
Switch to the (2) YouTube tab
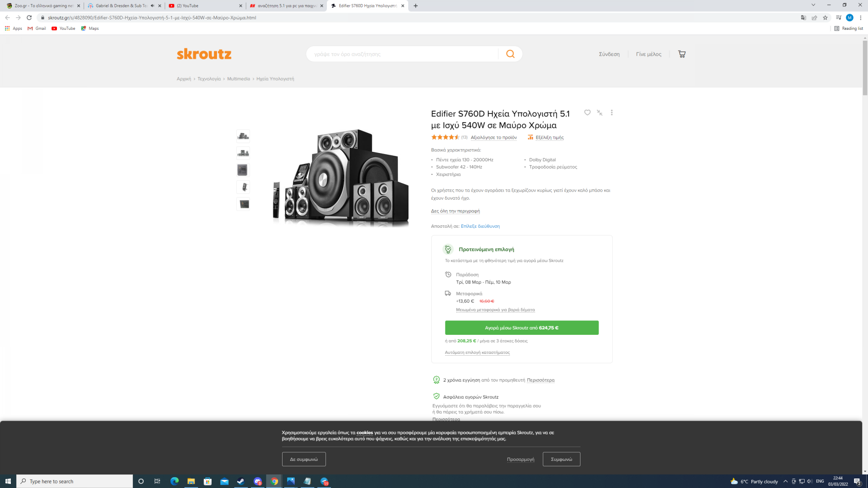tap(203, 6)
